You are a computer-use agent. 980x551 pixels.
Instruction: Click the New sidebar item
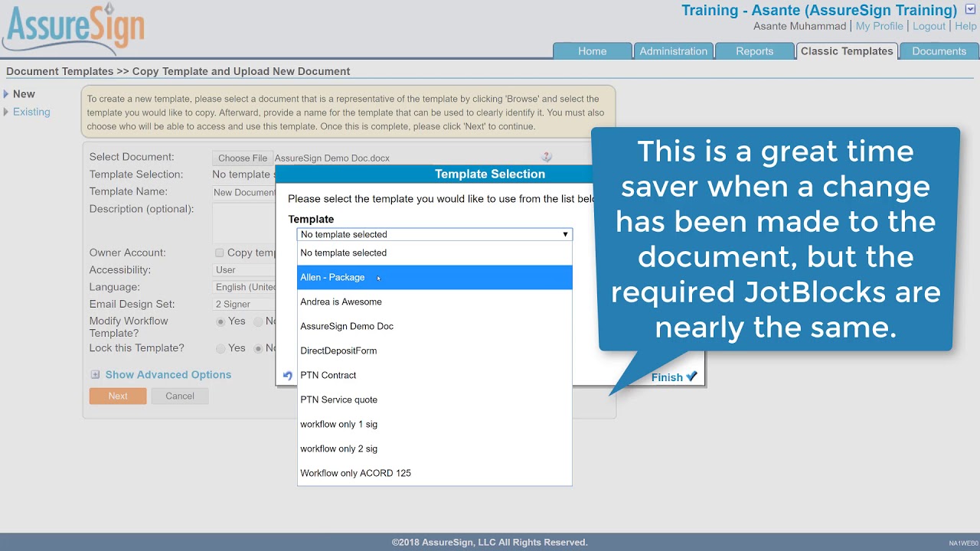(x=24, y=94)
